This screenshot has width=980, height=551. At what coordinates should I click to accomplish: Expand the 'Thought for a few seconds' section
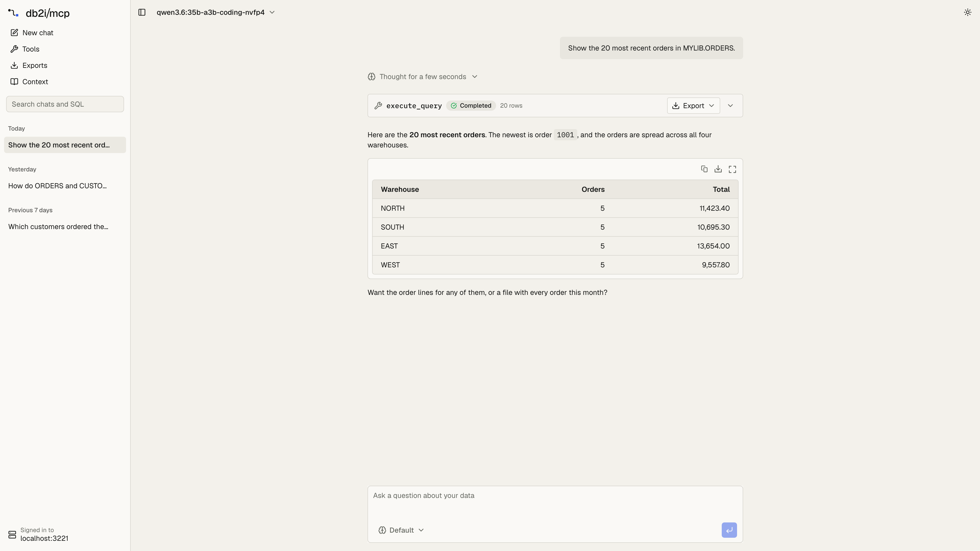point(423,77)
